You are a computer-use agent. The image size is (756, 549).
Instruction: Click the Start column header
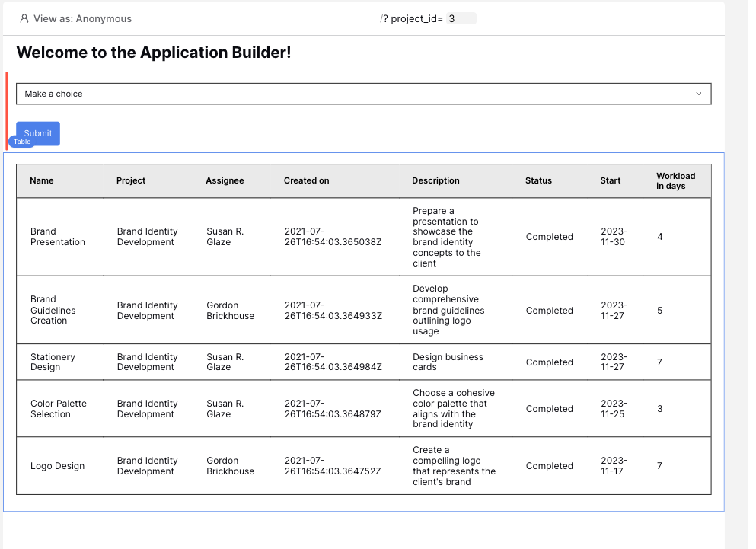click(610, 180)
